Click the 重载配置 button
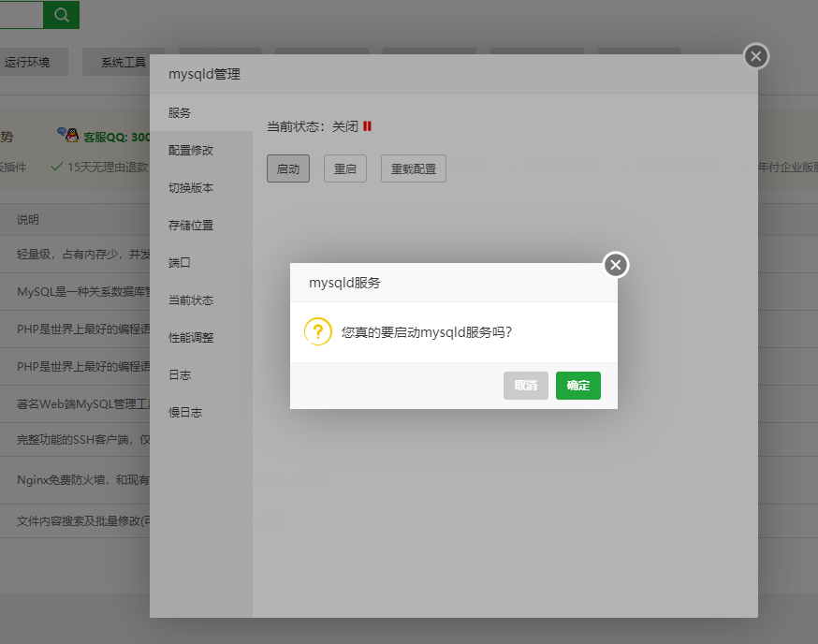The width and height of the screenshot is (818, 644). click(413, 168)
